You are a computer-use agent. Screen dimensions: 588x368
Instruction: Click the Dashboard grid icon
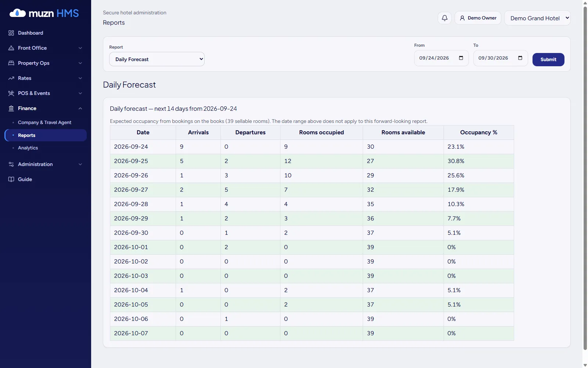[x=11, y=33]
